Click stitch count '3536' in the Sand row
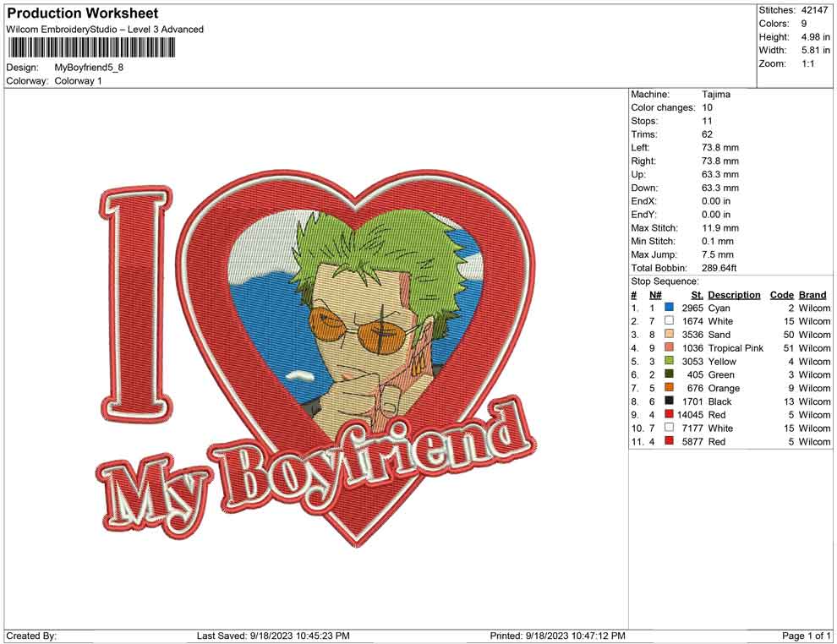The image size is (837, 644). 692,335
